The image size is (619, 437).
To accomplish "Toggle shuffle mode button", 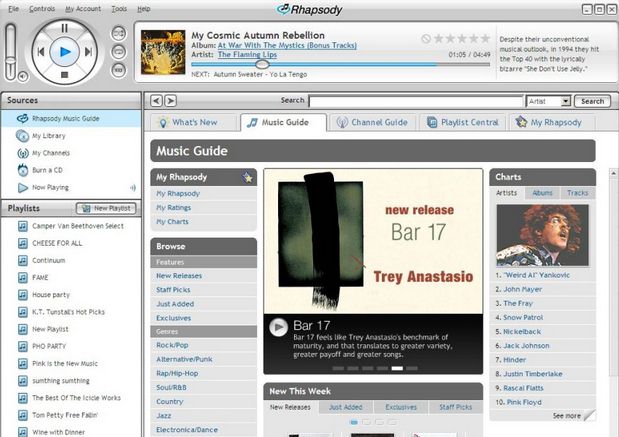I will pyautogui.click(x=118, y=33).
